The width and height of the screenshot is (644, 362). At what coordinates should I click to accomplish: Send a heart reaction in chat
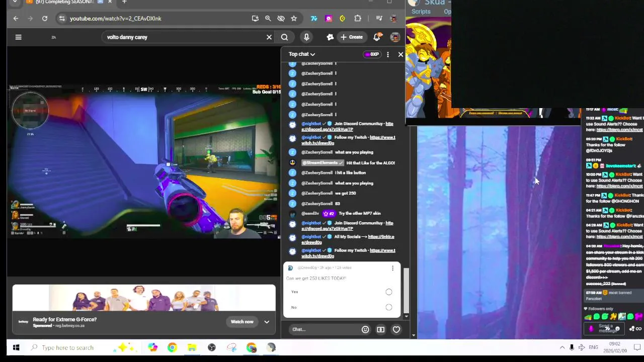tap(396, 329)
